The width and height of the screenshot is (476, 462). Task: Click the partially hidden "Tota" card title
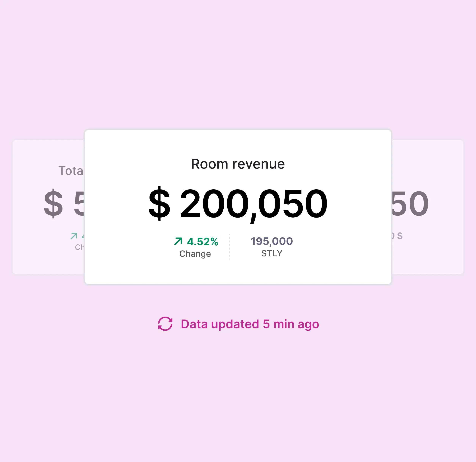(71, 171)
